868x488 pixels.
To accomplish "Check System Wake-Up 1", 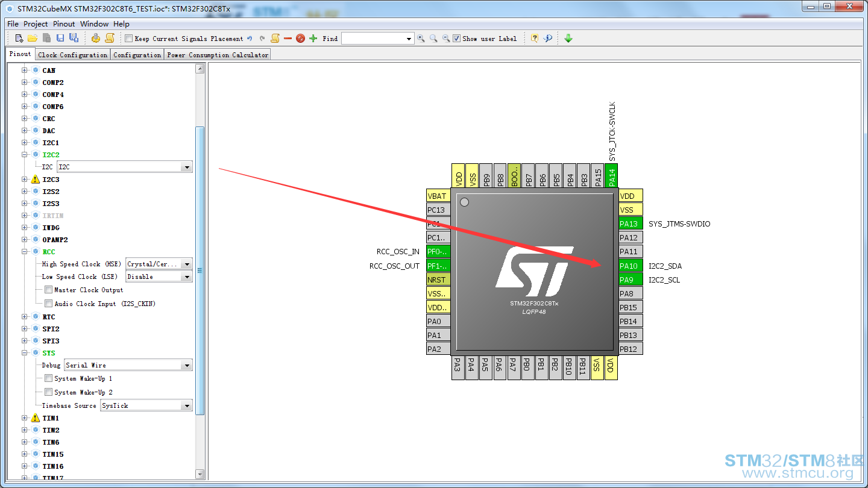I will [x=49, y=378].
